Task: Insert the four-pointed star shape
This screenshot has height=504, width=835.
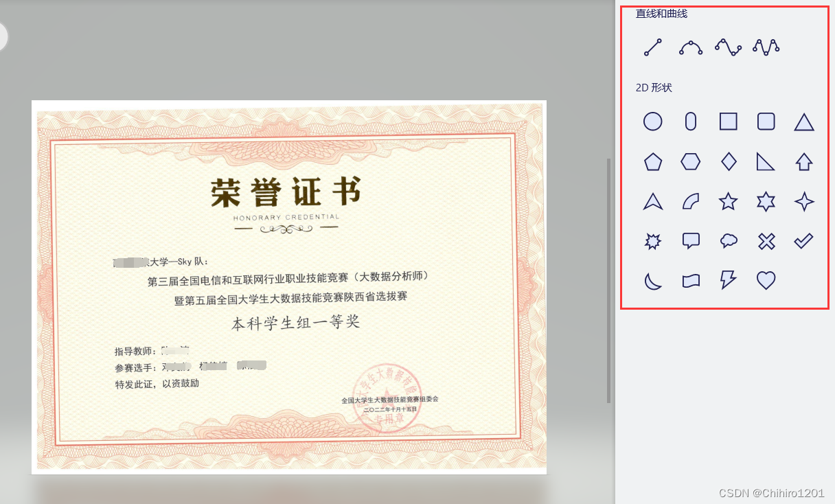Action: coord(804,202)
